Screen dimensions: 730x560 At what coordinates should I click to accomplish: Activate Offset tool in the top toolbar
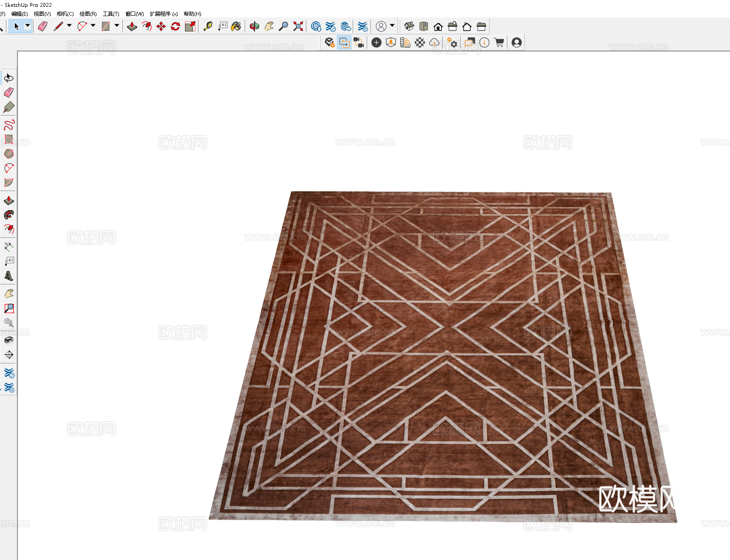coord(147,26)
